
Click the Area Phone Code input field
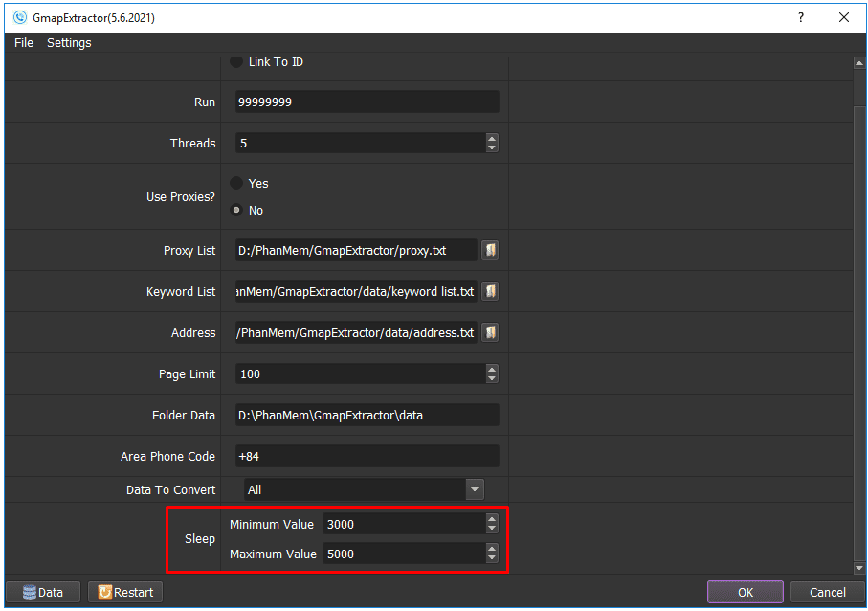[367, 456]
